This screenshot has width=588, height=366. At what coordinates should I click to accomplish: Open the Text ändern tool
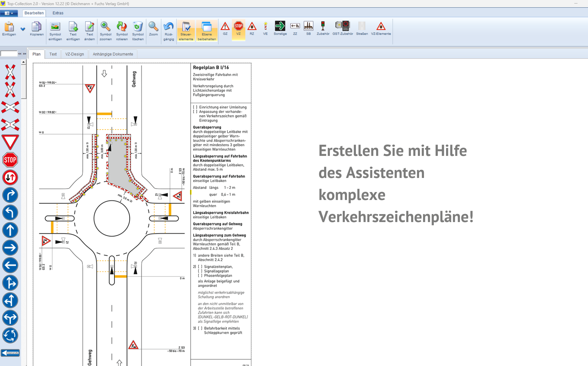90,31
